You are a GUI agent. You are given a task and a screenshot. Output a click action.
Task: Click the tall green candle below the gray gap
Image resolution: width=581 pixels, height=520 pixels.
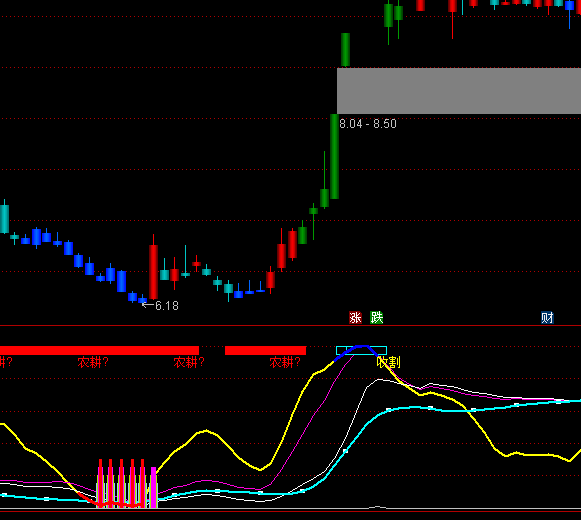[334, 156]
